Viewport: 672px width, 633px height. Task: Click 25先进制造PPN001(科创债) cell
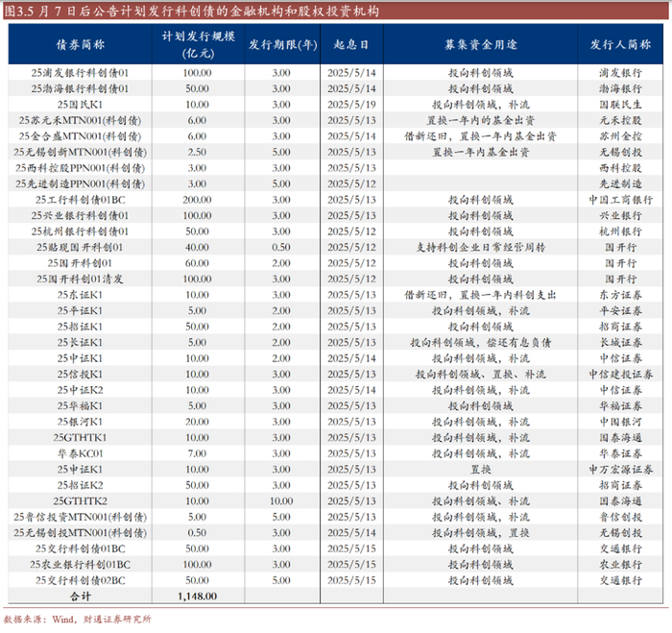pos(80,184)
